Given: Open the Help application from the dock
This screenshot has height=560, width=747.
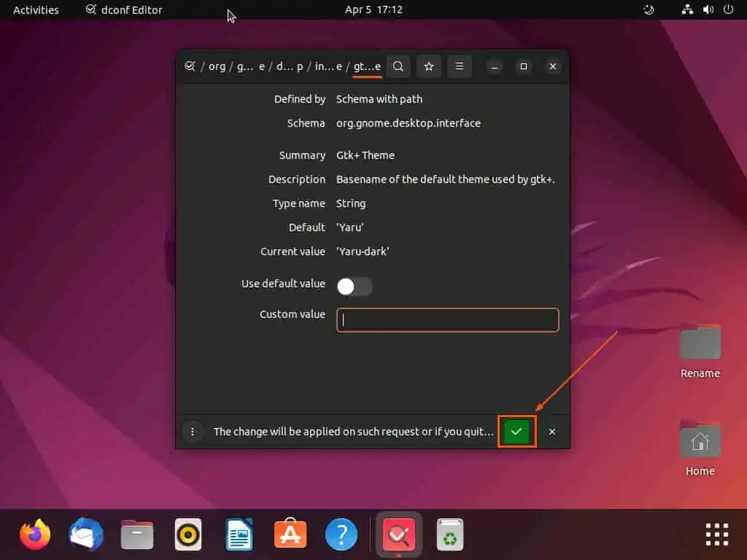Looking at the screenshot, I should click(341, 534).
